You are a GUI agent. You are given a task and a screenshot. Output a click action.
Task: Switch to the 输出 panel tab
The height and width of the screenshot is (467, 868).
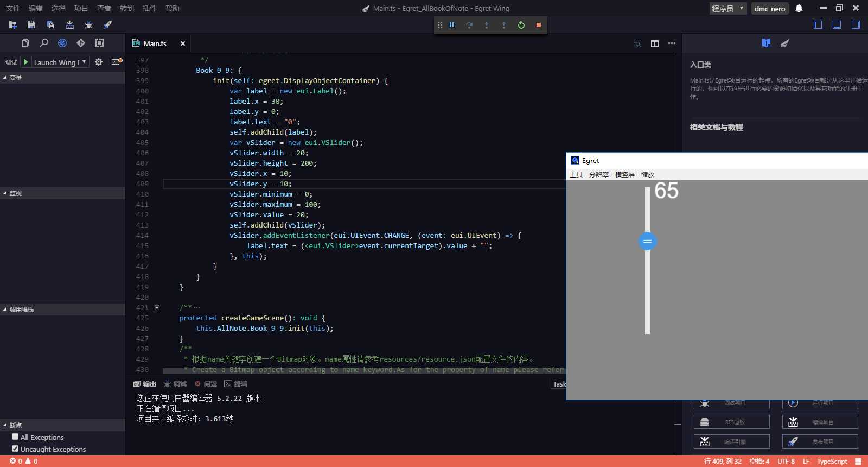pos(145,384)
